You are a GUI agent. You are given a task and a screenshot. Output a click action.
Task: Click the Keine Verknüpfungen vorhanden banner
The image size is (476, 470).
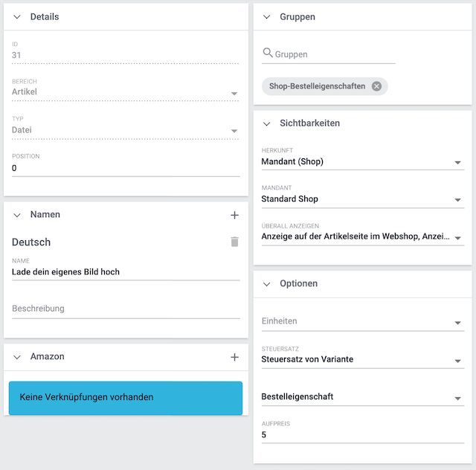(x=125, y=397)
